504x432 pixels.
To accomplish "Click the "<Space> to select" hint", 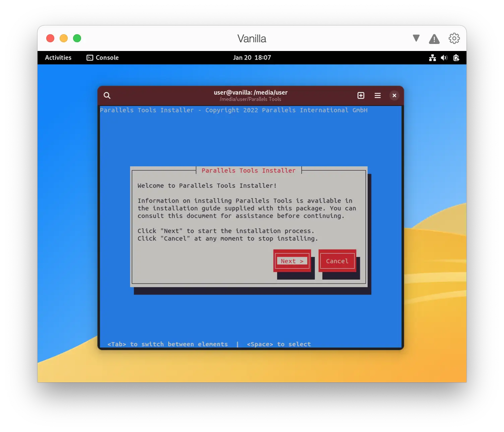I will click(x=279, y=344).
